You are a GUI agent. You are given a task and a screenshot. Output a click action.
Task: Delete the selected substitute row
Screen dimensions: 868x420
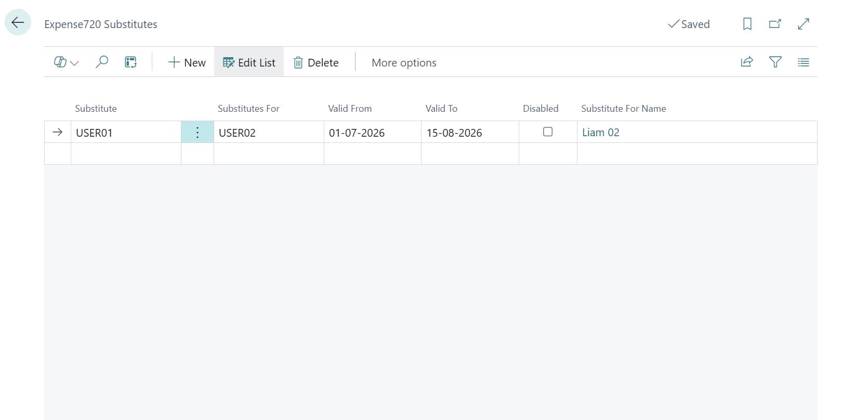[x=316, y=62]
